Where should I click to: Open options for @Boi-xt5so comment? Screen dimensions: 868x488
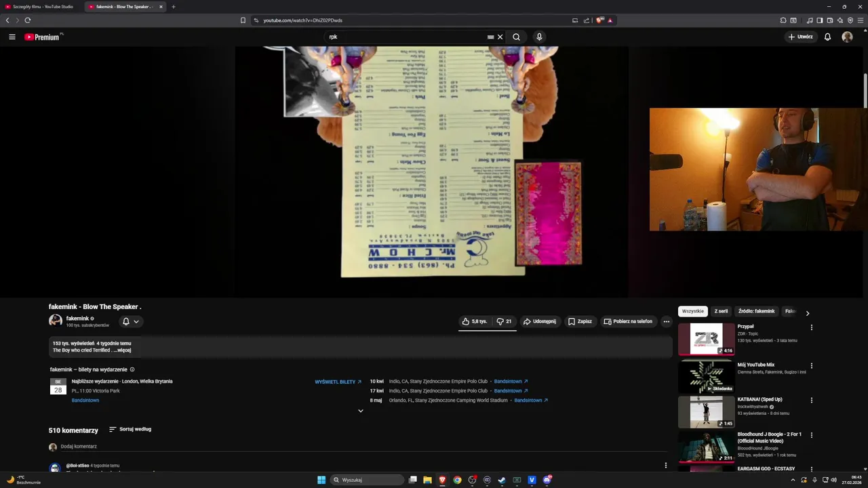click(665, 465)
